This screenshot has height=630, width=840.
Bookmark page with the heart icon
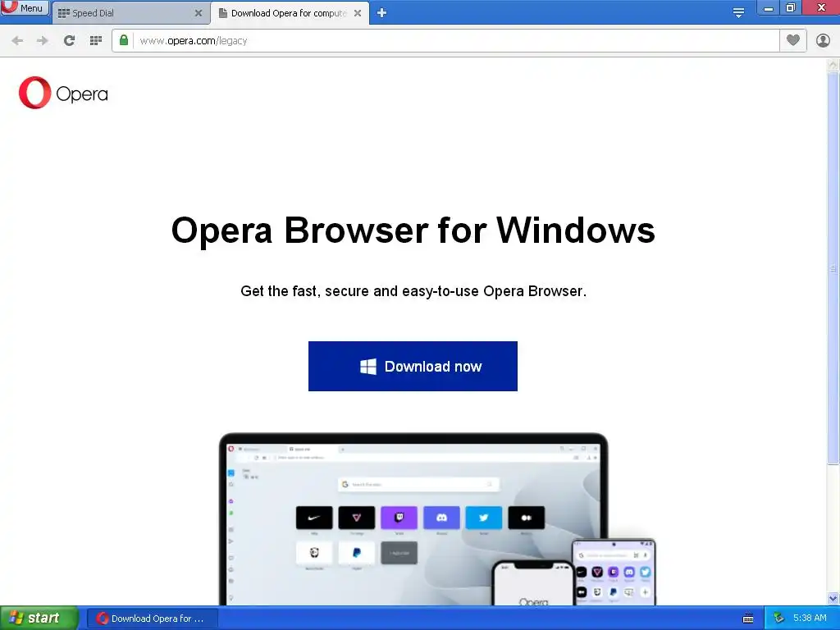coord(793,40)
